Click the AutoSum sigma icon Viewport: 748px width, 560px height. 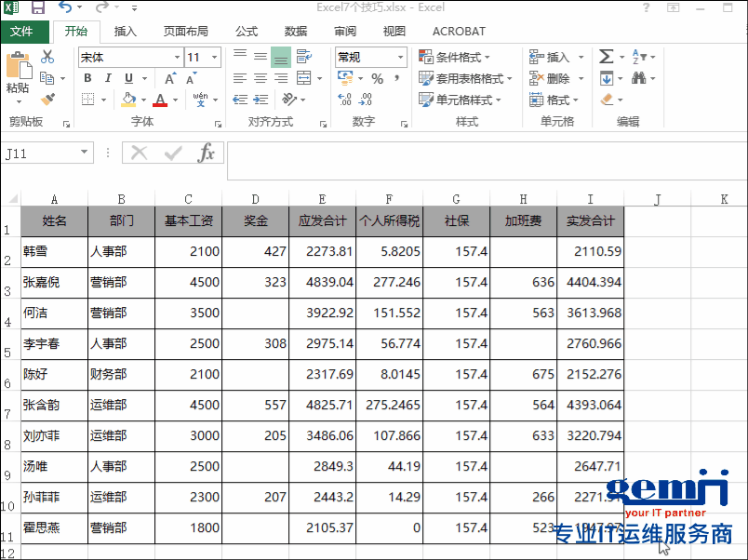coord(607,57)
